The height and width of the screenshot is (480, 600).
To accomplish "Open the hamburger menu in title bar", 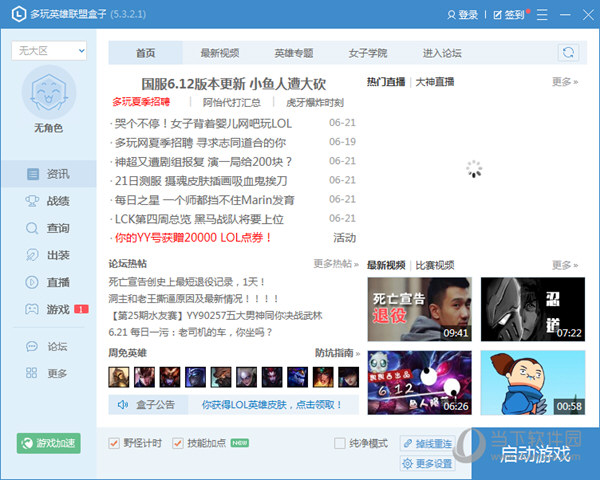I will [x=542, y=15].
